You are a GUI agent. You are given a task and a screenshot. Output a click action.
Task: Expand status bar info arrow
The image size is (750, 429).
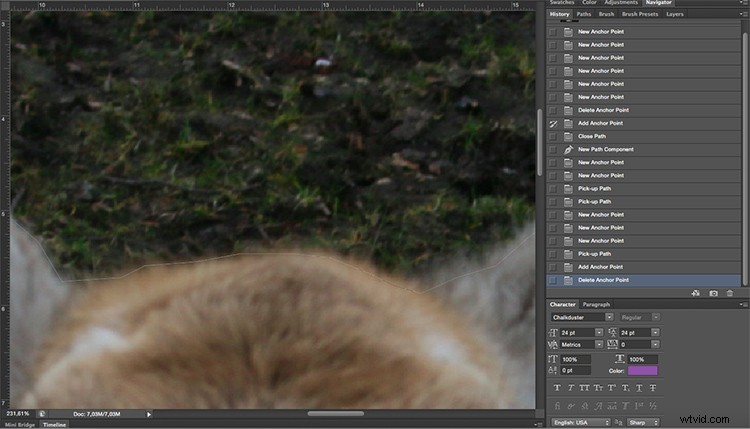pos(149,415)
